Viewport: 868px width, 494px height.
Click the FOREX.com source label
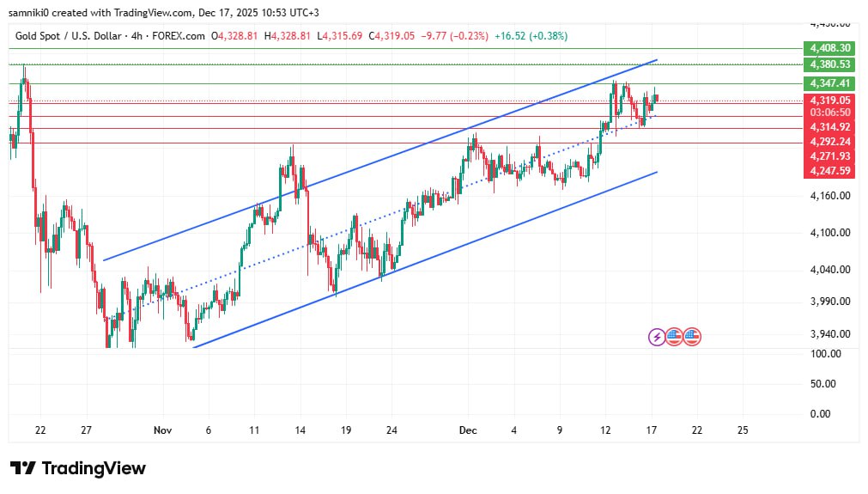tap(179, 36)
